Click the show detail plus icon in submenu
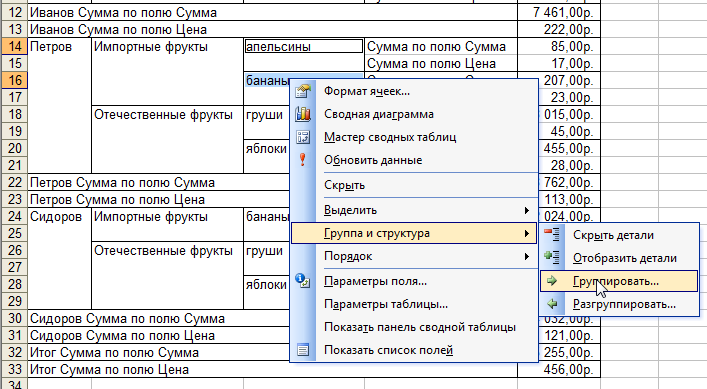This screenshot has width=707, height=389. 552,257
